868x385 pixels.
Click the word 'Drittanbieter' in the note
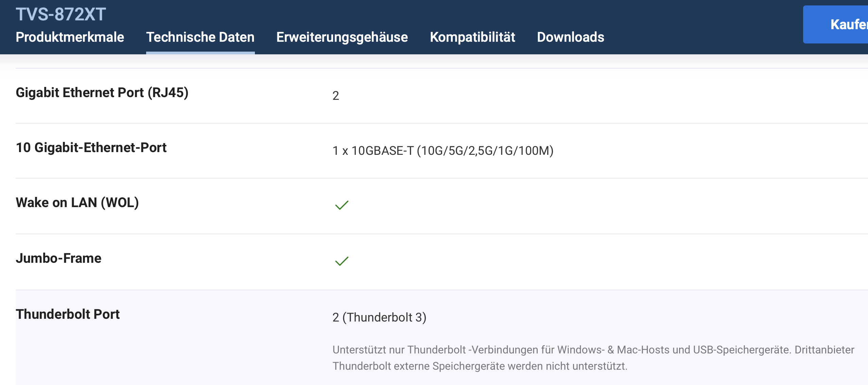click(824, 350)
